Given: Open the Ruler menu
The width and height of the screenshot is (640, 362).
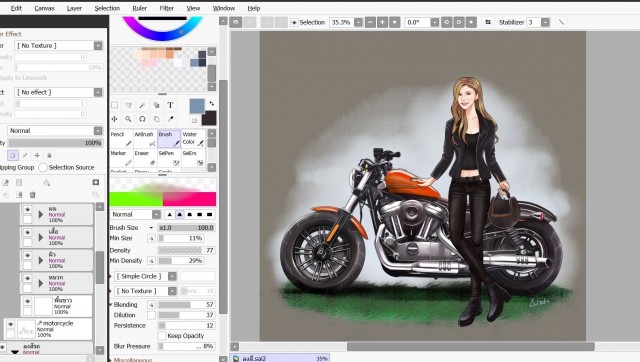Looking at the screenshot, I should tap(140, 8).
